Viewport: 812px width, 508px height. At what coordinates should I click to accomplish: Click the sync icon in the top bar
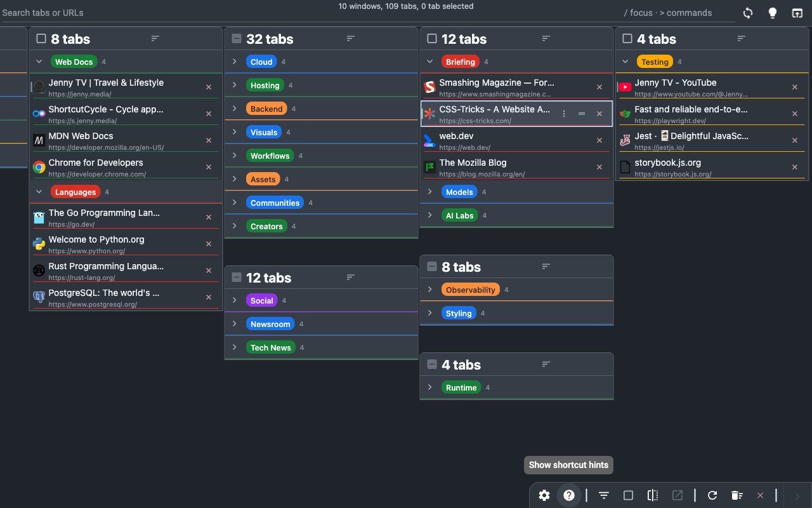748,13
